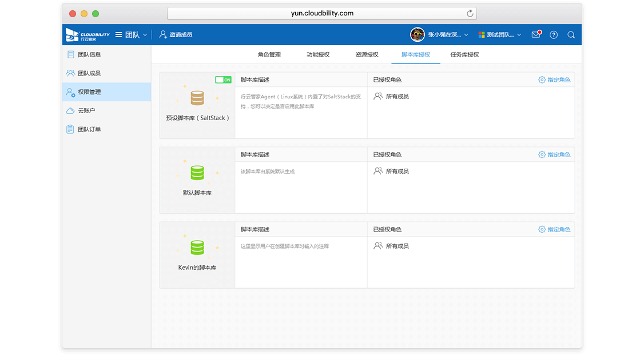Expand the 团队 dropdown menu
This screenshot has width=644, height=355.
pyautogui.click(x=132, y=35)
